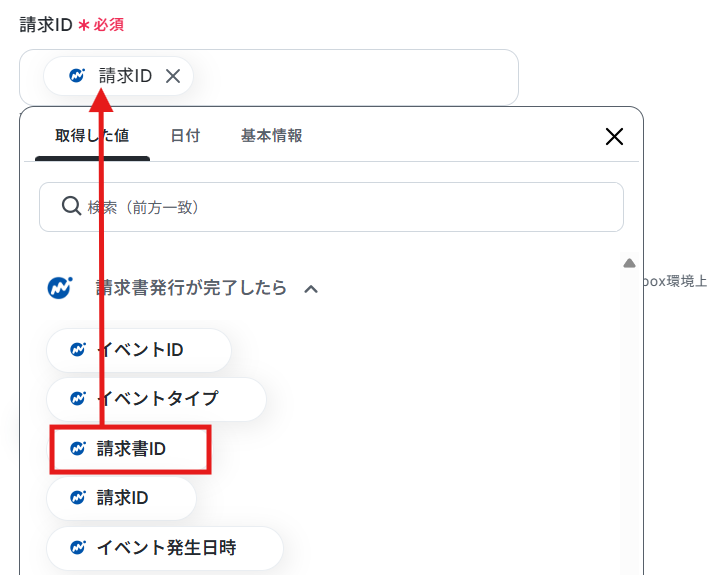Focus the 検索（前方一致） search field
The height and width of the screenshot is (575, 707).
[331, 207]
